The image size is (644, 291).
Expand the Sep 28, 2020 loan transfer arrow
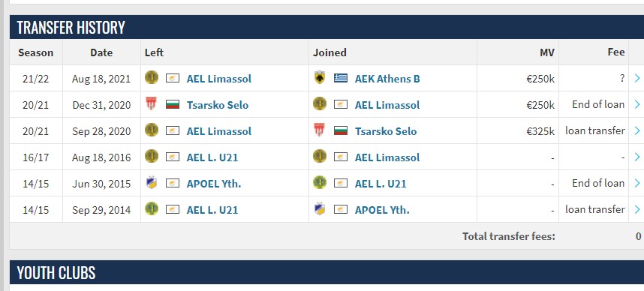click(x=637, y=130)
